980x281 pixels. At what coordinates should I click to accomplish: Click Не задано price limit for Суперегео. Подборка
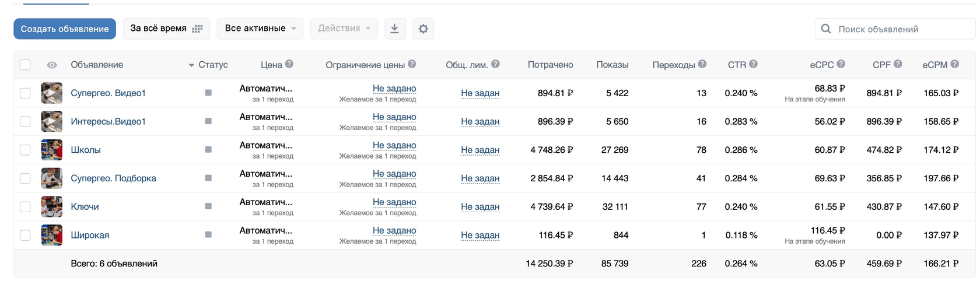(394, 174)
